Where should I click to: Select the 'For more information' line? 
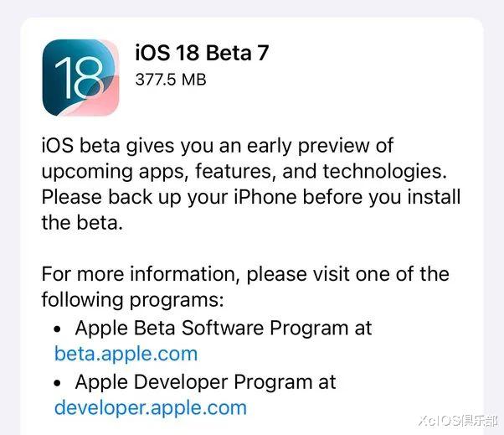(245, 274)
